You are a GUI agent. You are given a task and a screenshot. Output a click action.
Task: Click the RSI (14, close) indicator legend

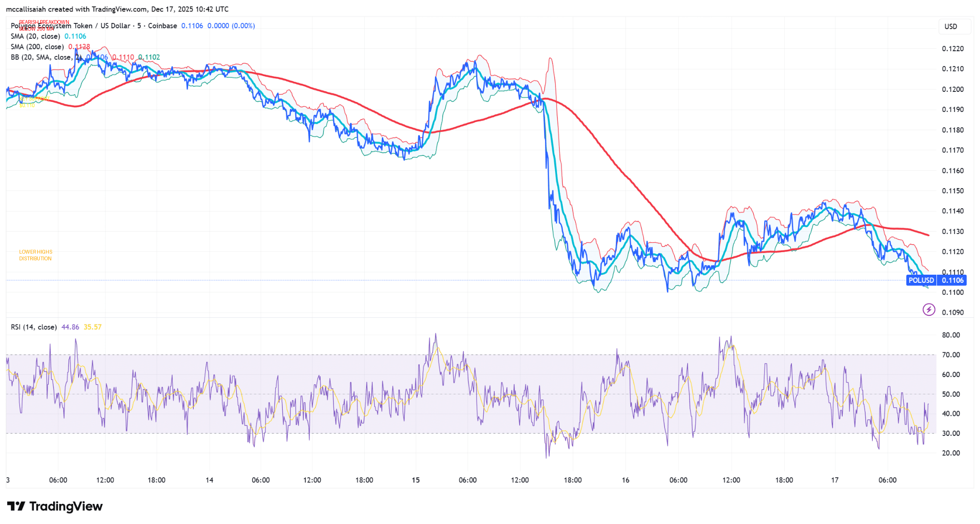click(33, 327)
